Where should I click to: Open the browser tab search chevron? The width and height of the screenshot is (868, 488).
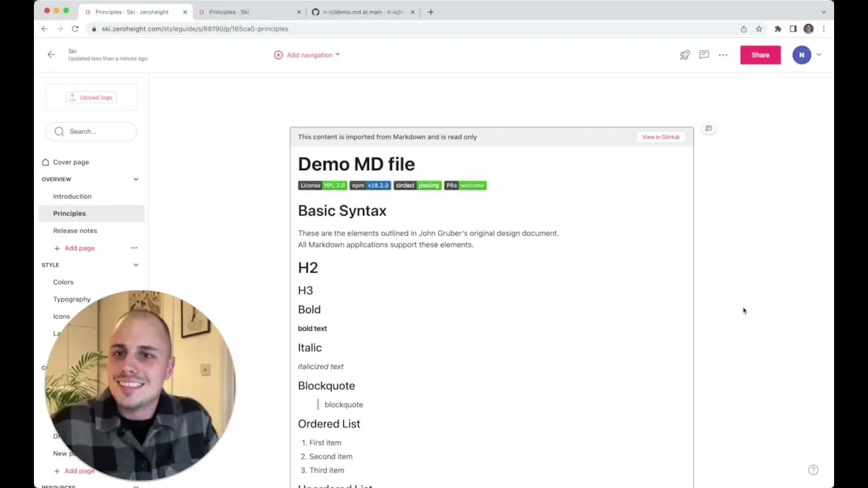[824, 12]
